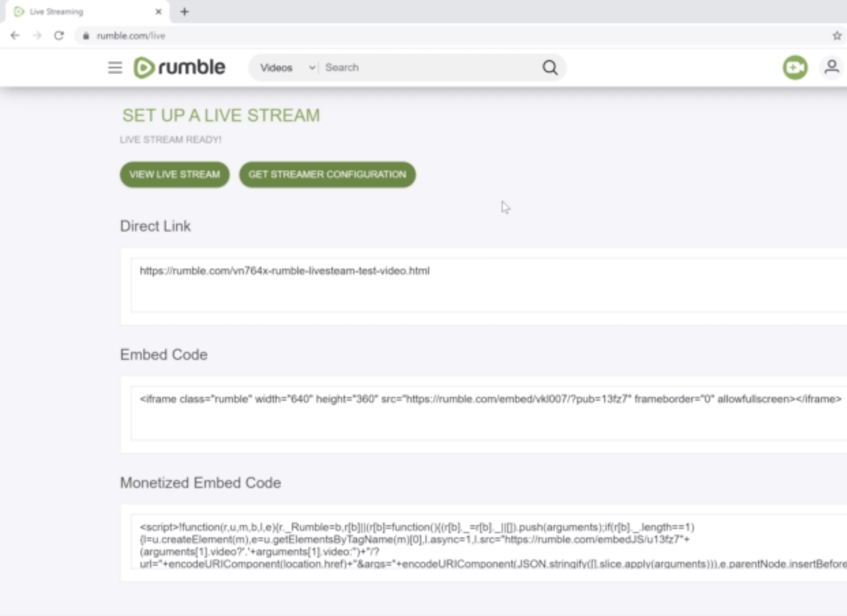847x616 pixels.
Task: Click the padlock icon in address bar
Action: pyautogui.click(x=86, y=36)
